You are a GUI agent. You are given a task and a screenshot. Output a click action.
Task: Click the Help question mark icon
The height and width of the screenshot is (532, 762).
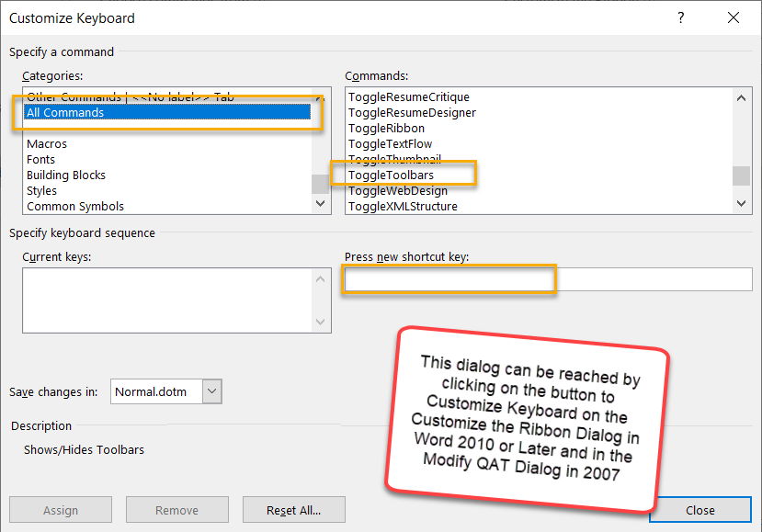(x=681, y=18)
